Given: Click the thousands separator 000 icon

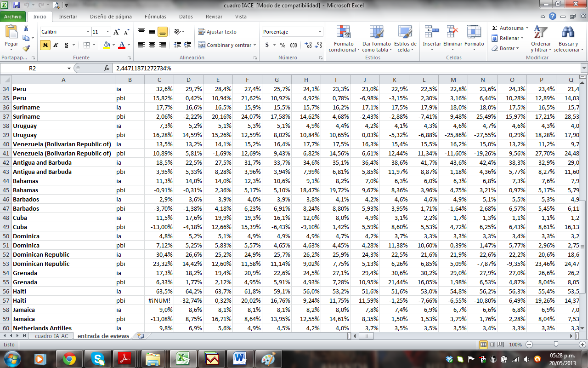Looking at the screenshot, I should point(294,45).
